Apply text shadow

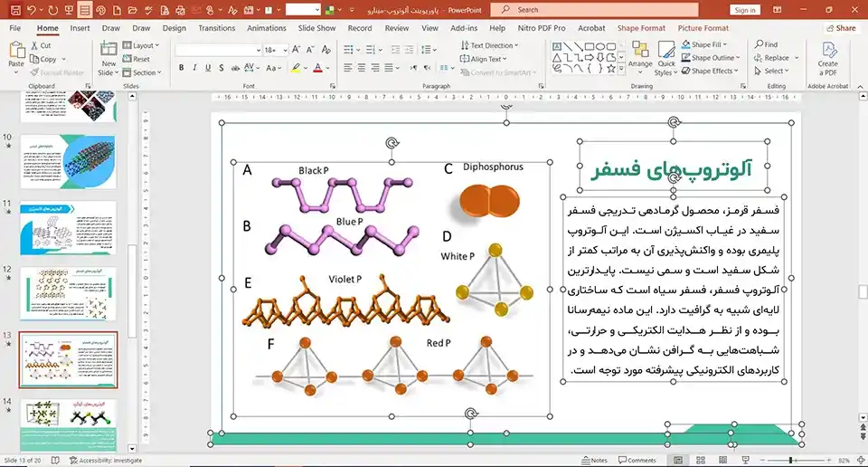tap(221, 68)
